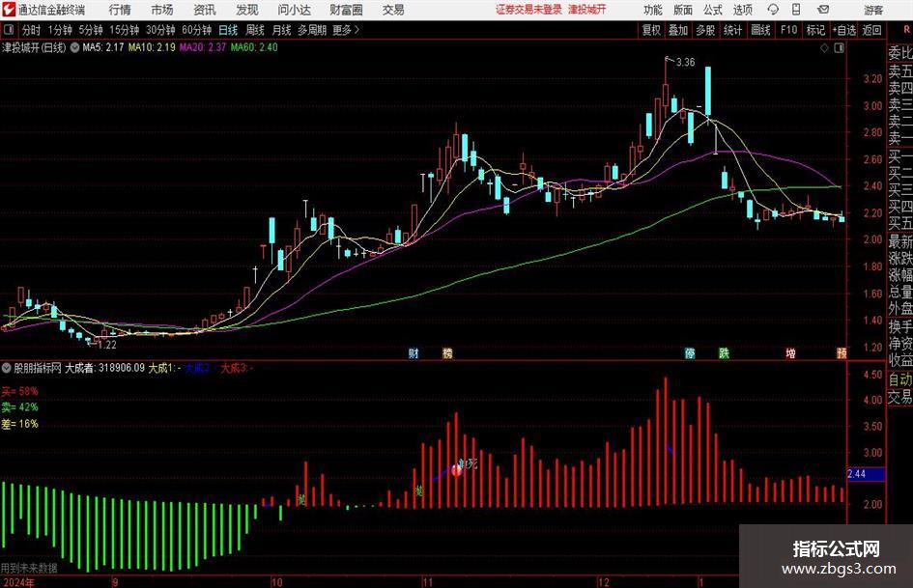Click the 通达信 app logo icon
The width and height of the screenshot is (913, 588).
pyautogui.click(x=8, y=10)
